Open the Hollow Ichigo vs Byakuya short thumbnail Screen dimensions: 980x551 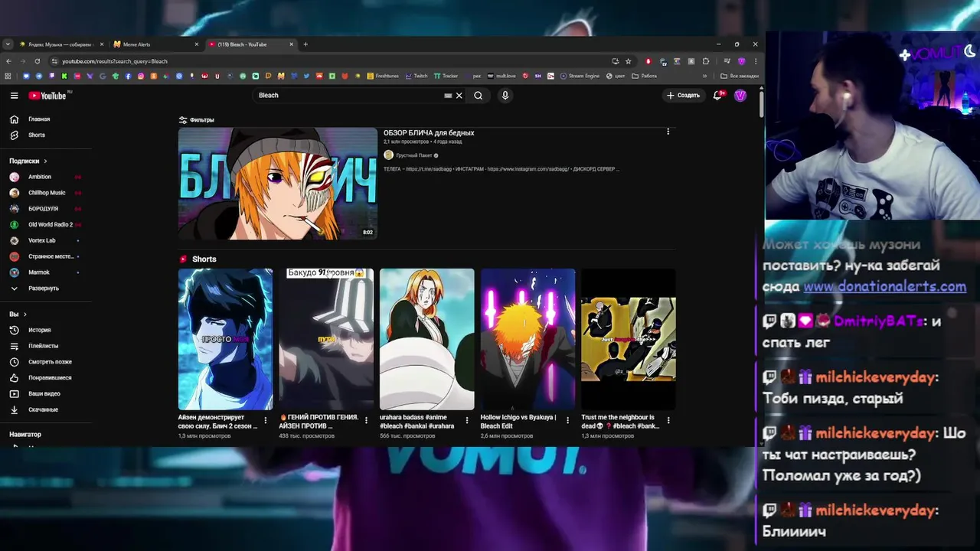coord(528,339)
